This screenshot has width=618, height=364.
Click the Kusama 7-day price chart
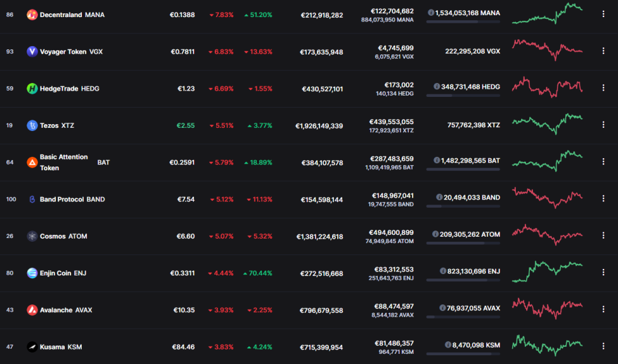pyautogui.click(x=547, y=345)
